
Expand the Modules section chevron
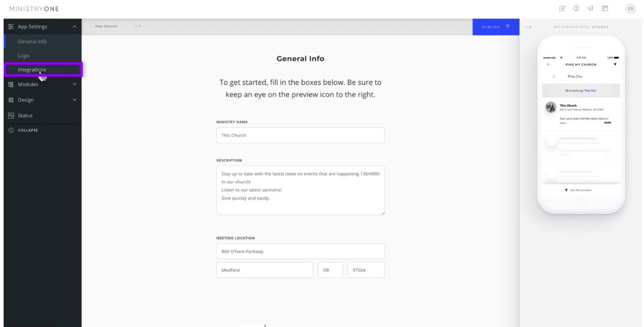click(74, 84)
